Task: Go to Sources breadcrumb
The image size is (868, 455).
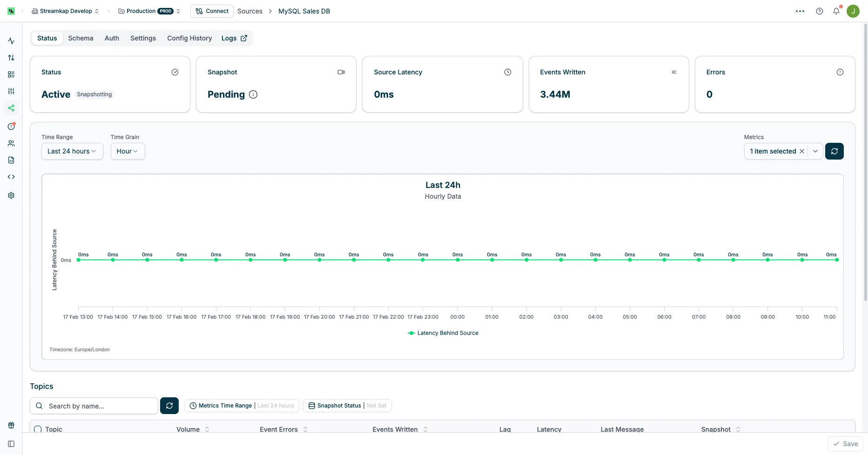Action: [250, 11]
